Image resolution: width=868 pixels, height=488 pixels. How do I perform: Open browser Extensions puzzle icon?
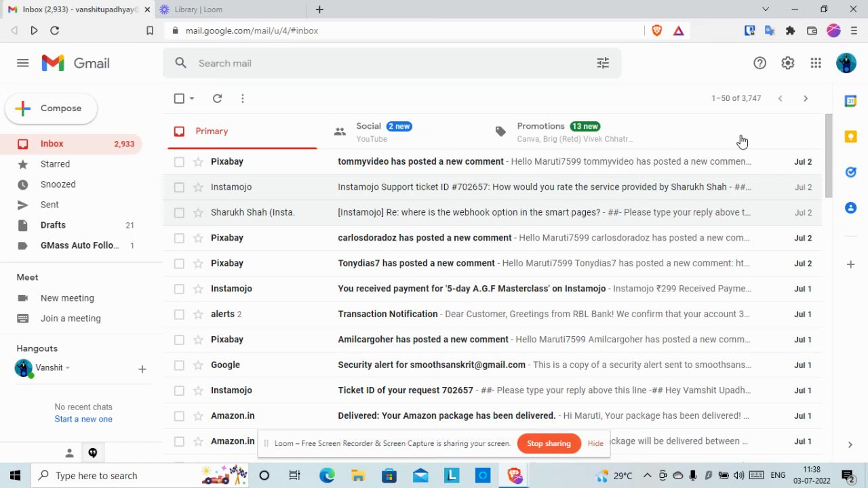coord(790,30)
